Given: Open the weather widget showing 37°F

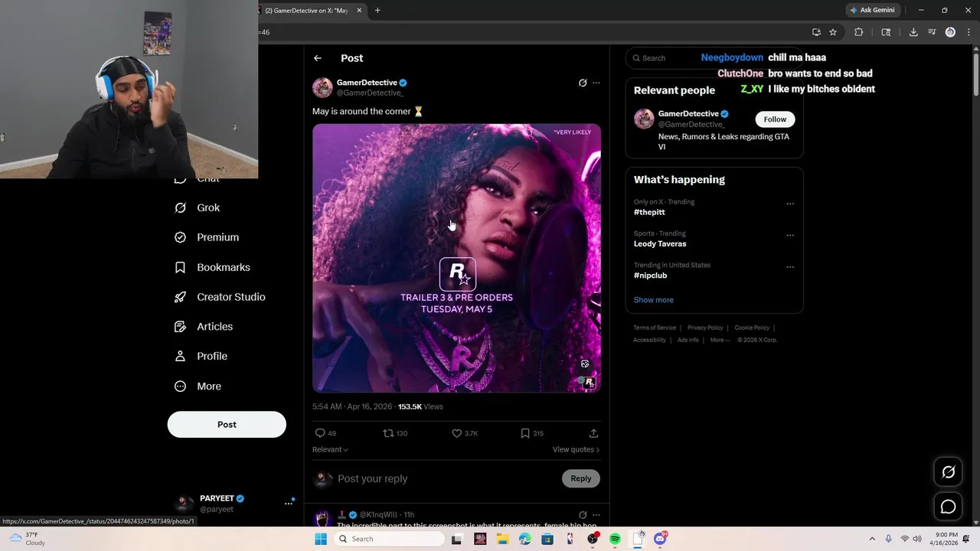Looking at the screenshot, I should (x=25, y=539).
